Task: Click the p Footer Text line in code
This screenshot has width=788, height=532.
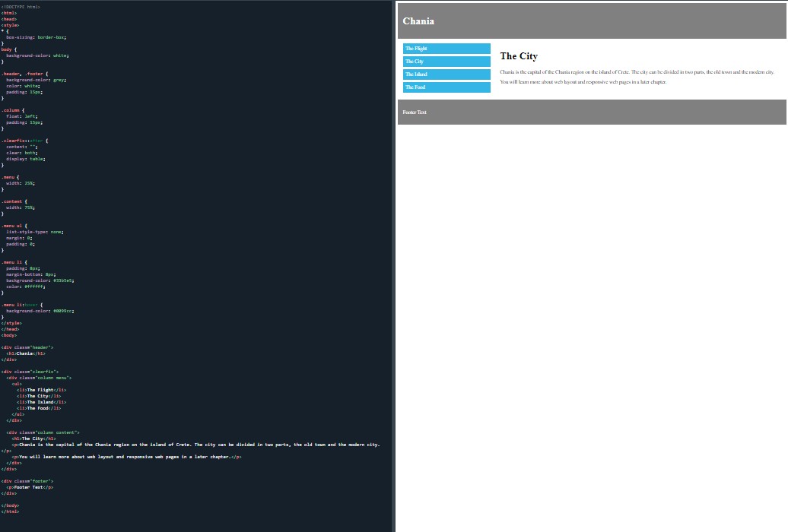Action: pyautogui.click(x=30, y=487)
